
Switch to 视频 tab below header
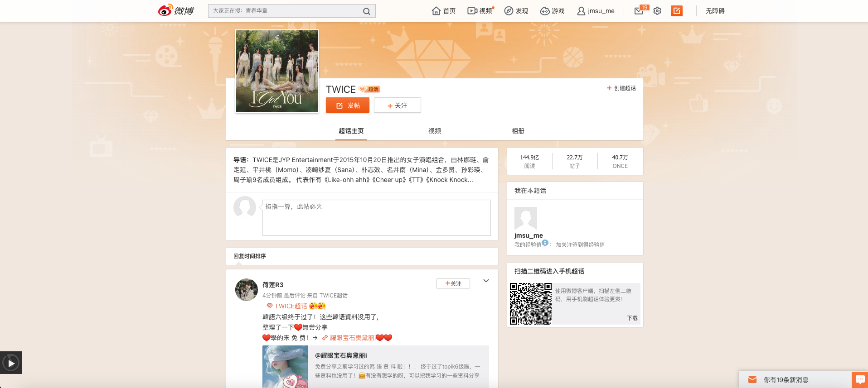(x=435, y=131)
